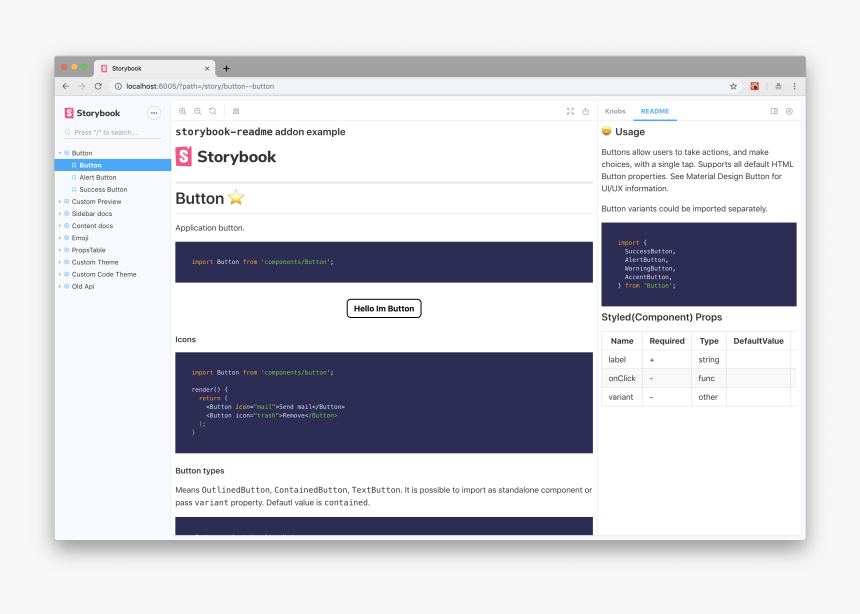This screenshot has height=614, width=860.
Task: Click the Required column header
Action: [667, 341]
